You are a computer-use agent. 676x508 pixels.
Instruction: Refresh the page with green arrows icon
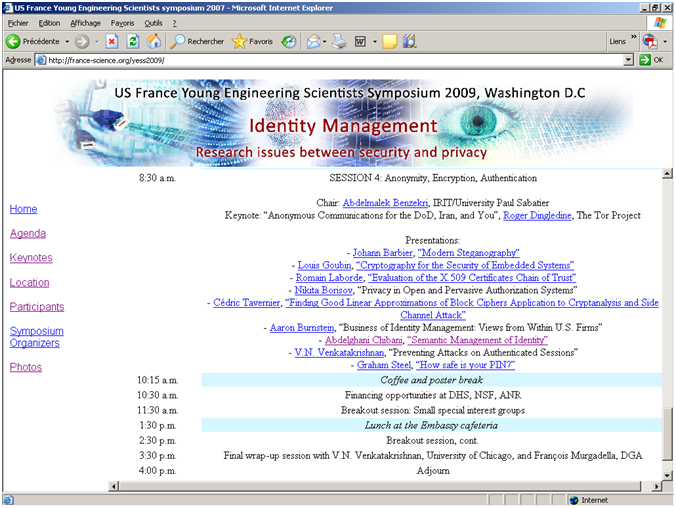click(x=133, y=41)
